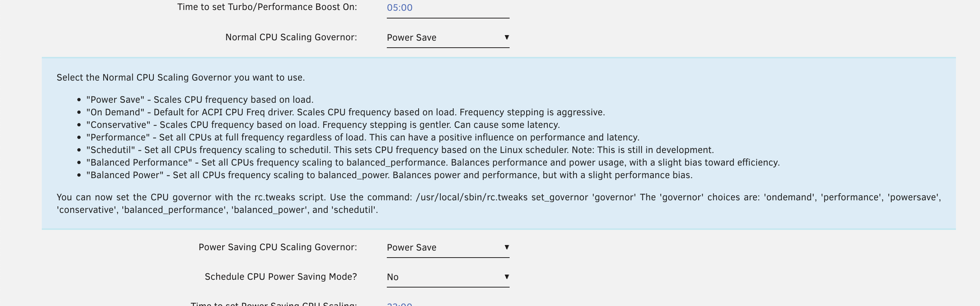Click the "Schedutil" governor description bullet
Image resolution: width=980 pixels, height=306 pixels.
point(400,150)
